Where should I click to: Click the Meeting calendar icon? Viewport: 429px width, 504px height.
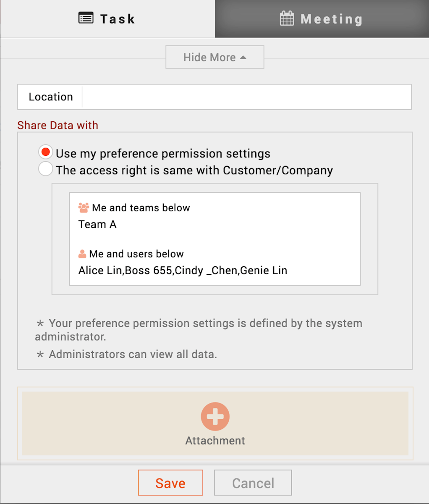287,18
